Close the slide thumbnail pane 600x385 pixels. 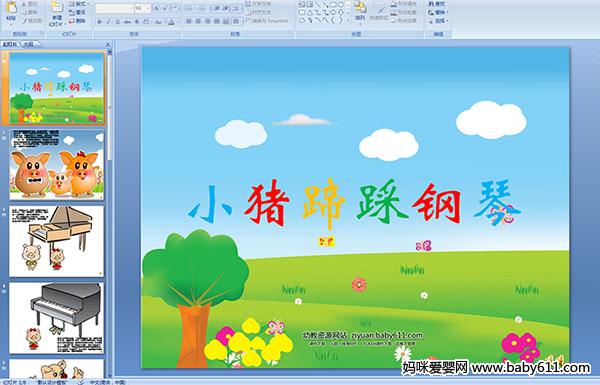[108, 44]
